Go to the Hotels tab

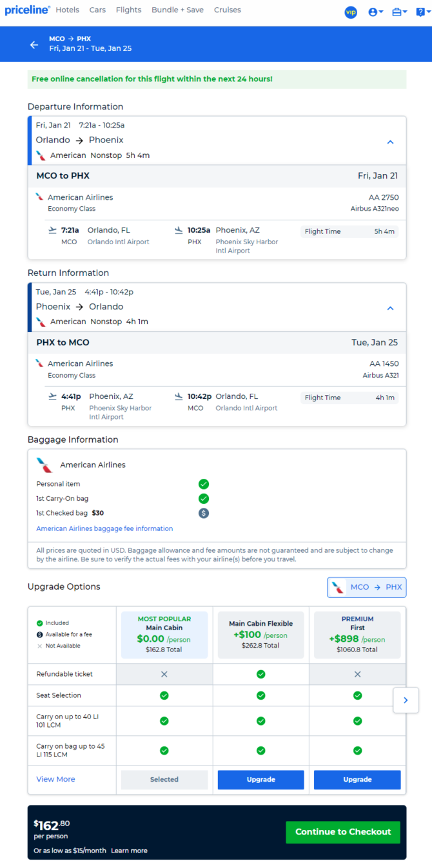(68, 10)
